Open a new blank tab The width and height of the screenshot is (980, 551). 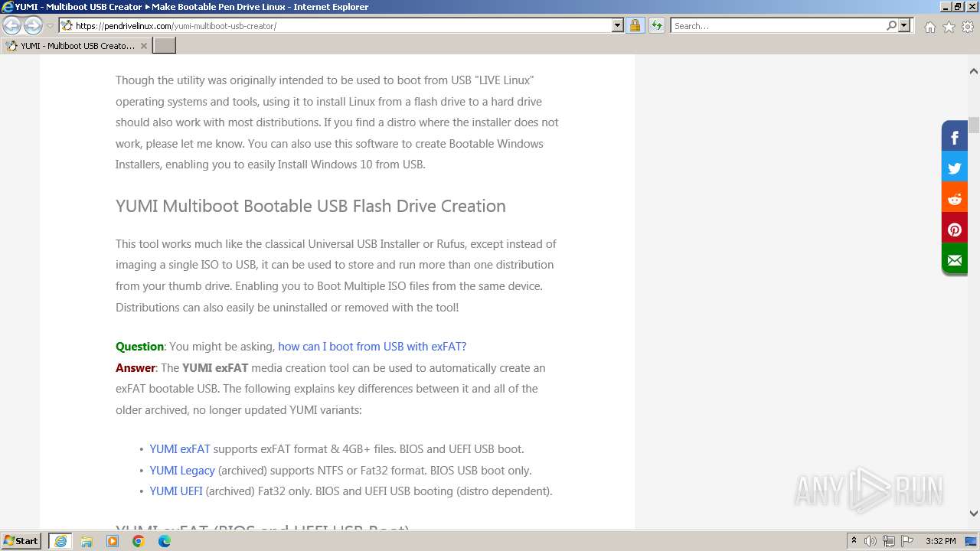click(x=165, y=45)
